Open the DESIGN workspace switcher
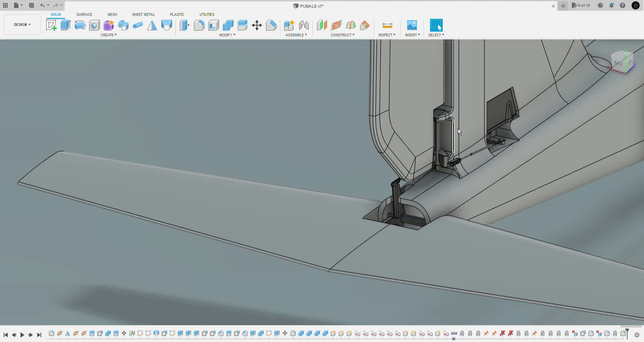 (21, 24)
